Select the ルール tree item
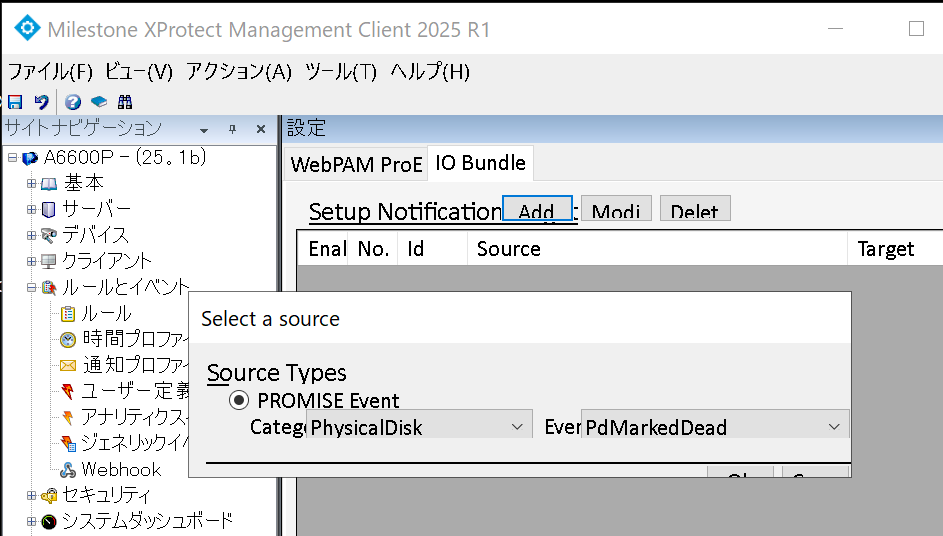Image resolution: width=943 pixels, height=536 pixels. click(x=106, y=313)
